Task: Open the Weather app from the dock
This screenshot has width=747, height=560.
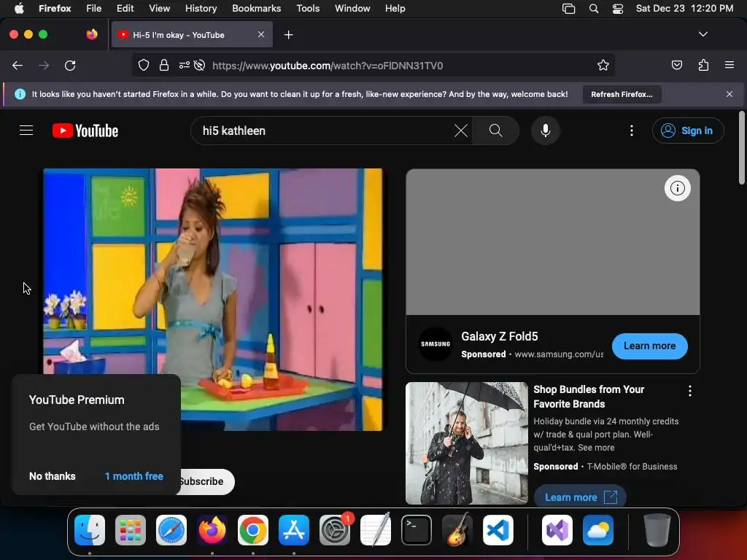Action: (598, 530)
